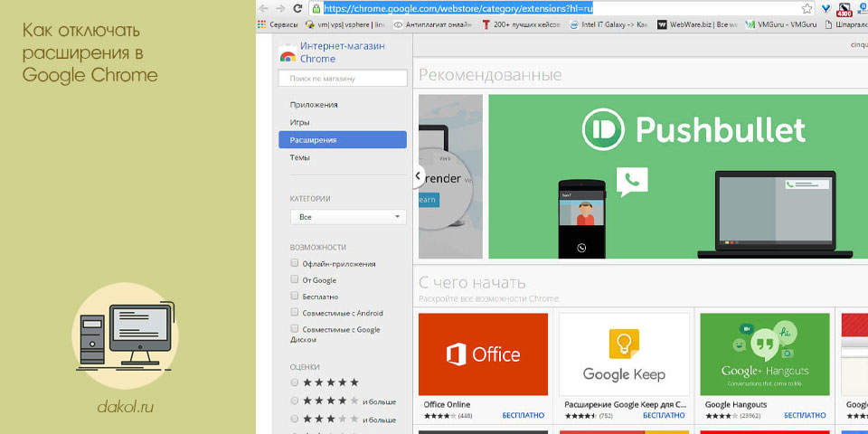This screenshot has width=868, height=434.
Task: Click БЕСПЛАТНО under Office Online
Action: (524, 415)
